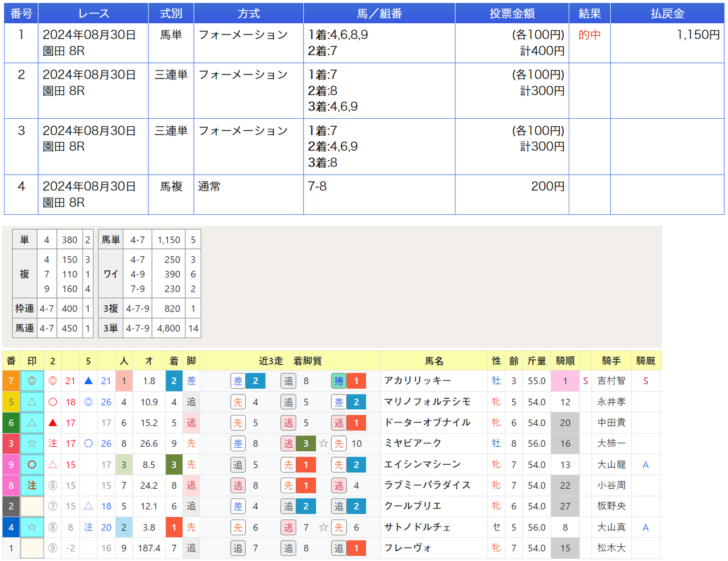This screenshot has height=561, width=728.
Task: Click pink number 9 badge for エイシンマシーン
Action: (x=11, y=464)
